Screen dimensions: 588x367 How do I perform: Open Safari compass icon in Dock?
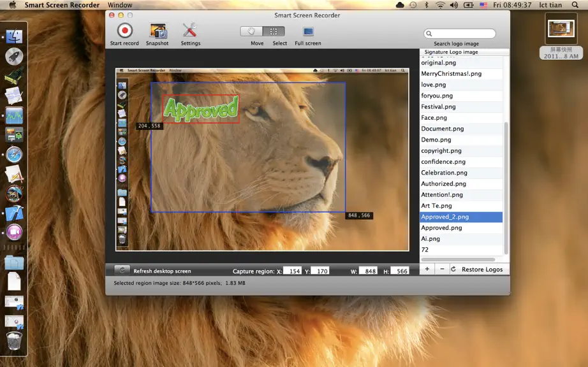pos(14,155)
